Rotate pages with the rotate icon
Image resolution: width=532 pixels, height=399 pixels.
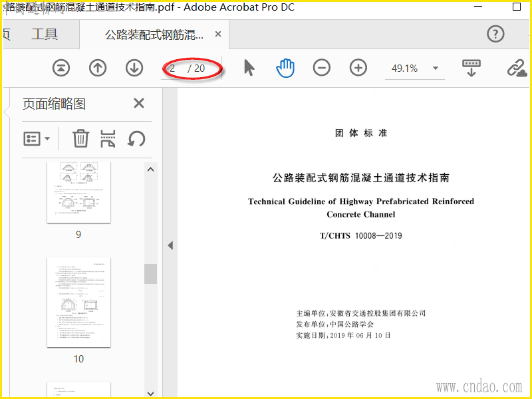coord(136,139)
